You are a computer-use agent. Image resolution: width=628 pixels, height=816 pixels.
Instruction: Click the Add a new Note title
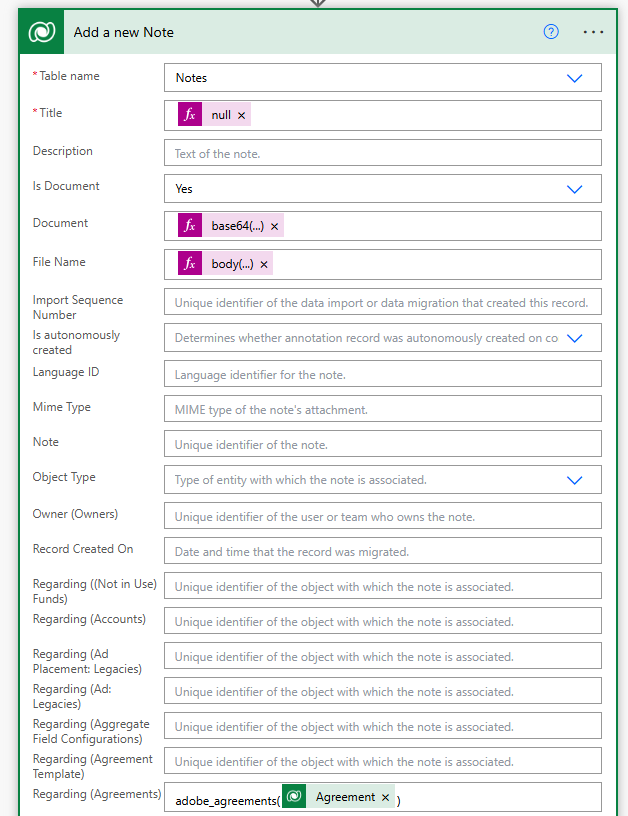coord(124,32)
